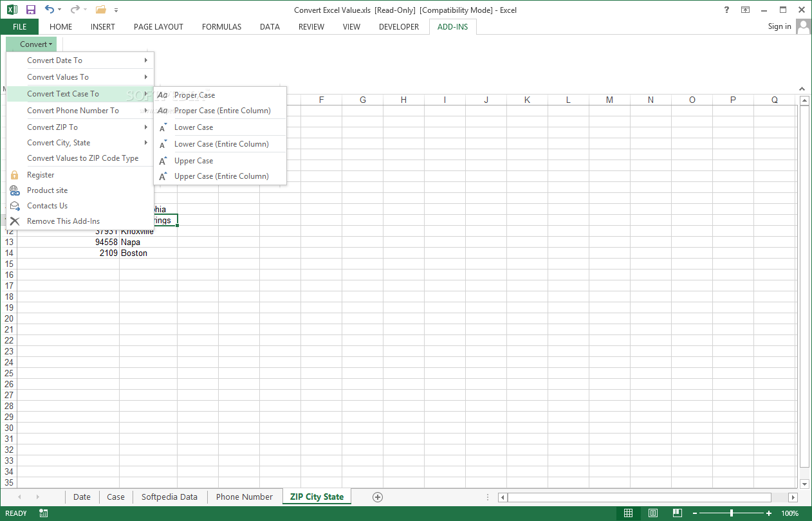The width and height of the screenshot is (812, 521).
Task: Expand Convert Phone Number To submenu
Action: click(80, 111)
